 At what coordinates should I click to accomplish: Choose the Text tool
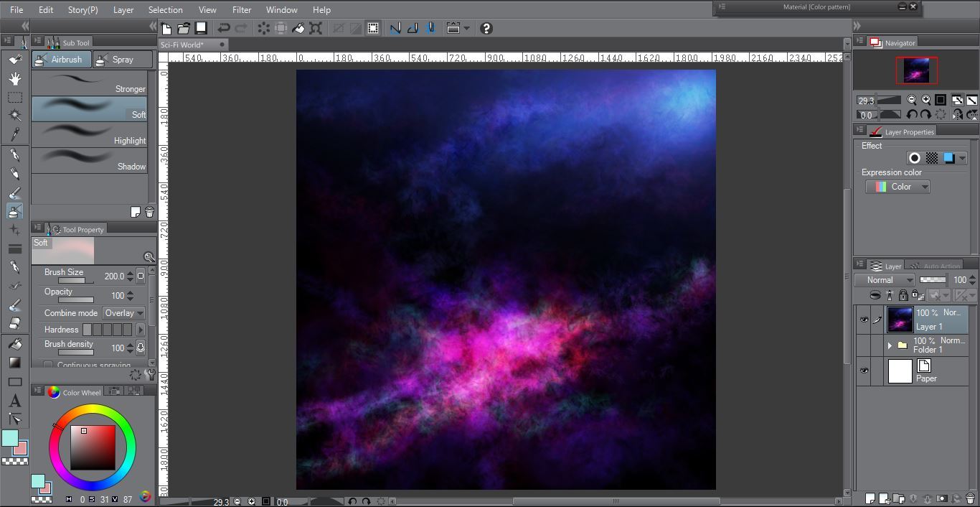[x=15, y=401]
